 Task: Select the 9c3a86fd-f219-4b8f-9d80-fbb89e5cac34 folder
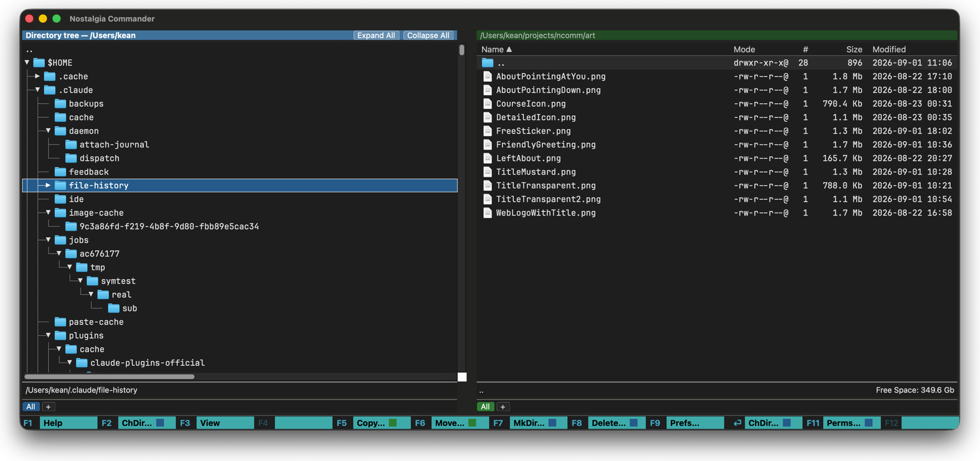point(169,226)
